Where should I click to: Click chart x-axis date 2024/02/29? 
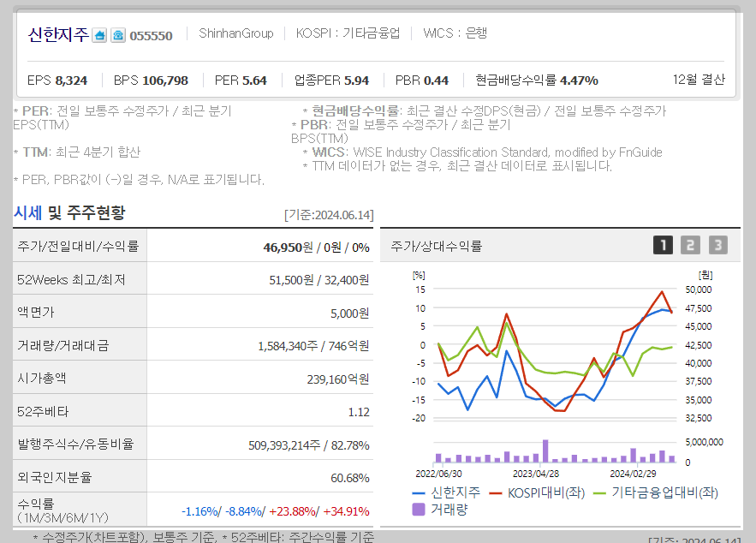(633, 474)
